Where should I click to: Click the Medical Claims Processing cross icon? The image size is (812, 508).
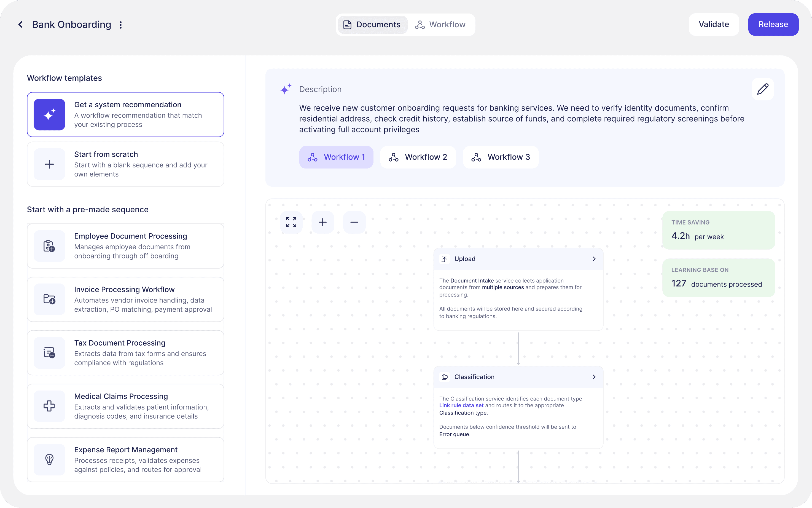[49, 406]
